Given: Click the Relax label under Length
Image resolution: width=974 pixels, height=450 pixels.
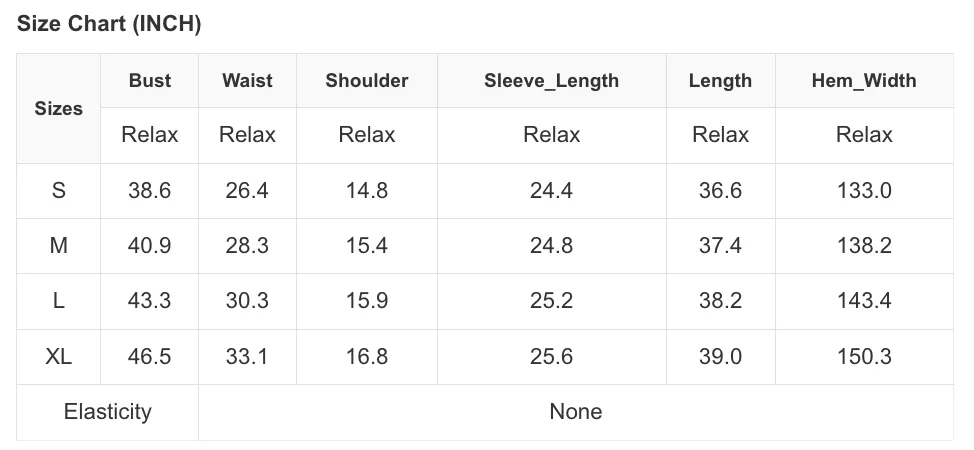Looking at the screenshot, I should click(721, 135).
